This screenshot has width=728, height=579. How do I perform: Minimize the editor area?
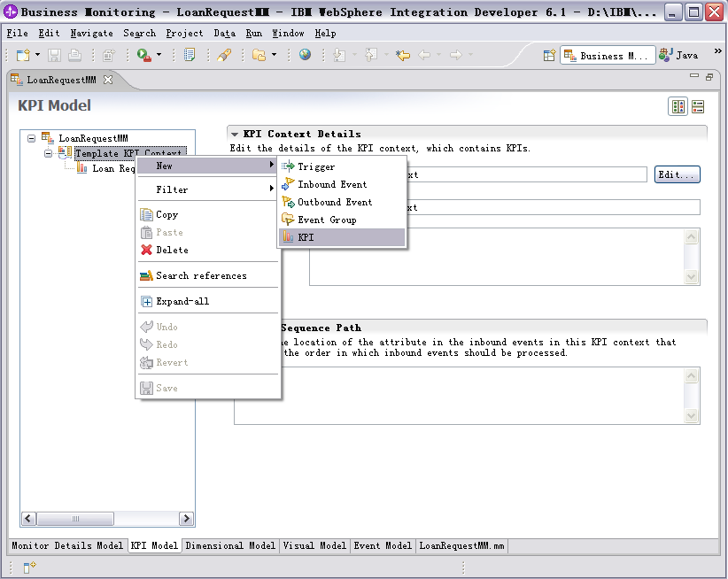[x=694, y=75]
